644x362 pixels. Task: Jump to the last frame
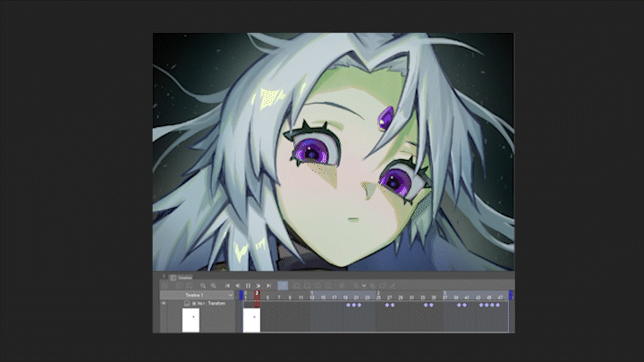point(268,286)
